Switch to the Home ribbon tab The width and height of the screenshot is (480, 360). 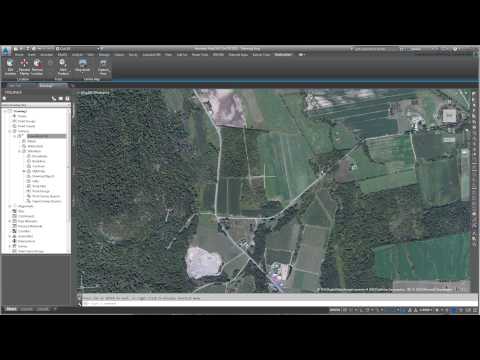(x=19, y=55)
